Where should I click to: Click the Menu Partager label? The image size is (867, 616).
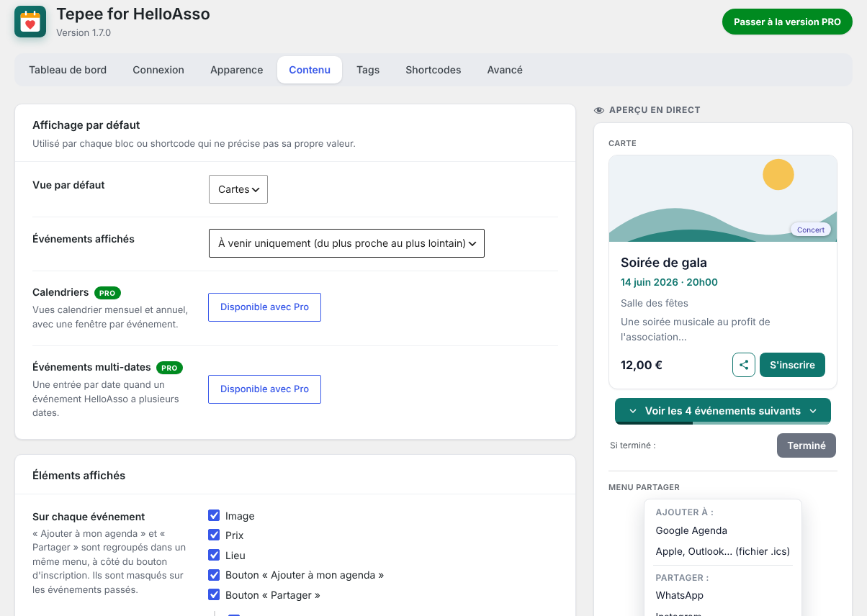pos(644,487)
